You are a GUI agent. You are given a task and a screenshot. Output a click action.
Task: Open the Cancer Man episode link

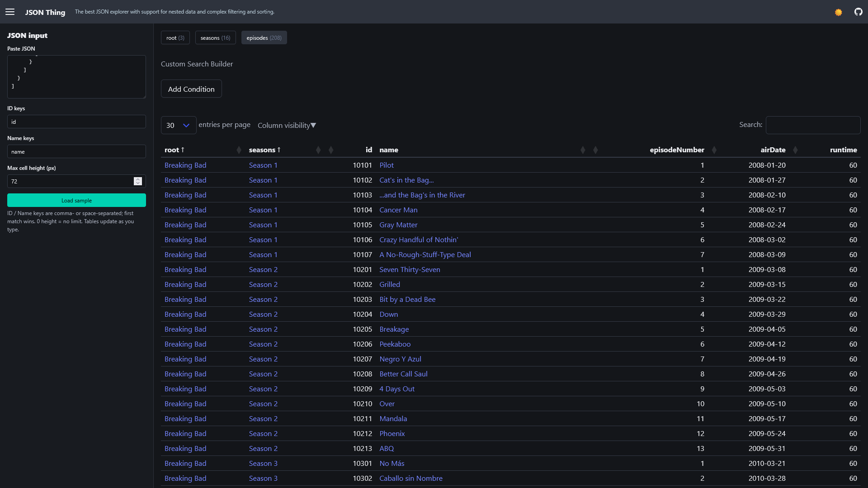tap(398, 210)
